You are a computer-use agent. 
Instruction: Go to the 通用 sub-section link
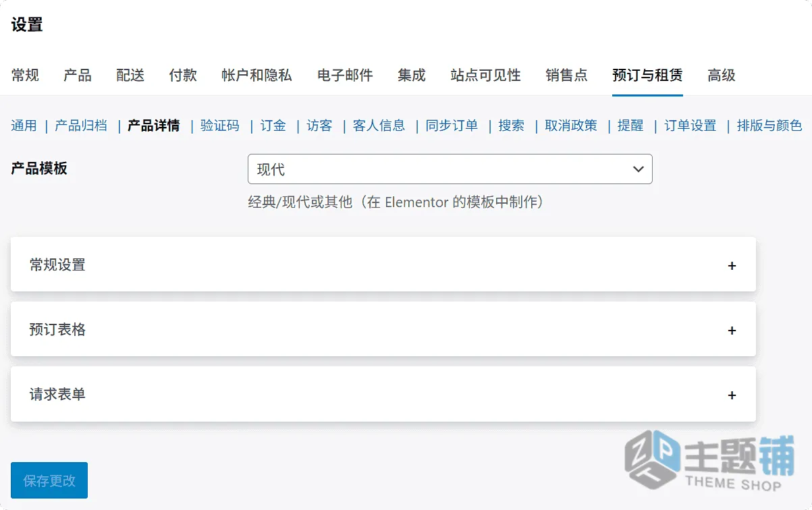[x=24, y=125]
